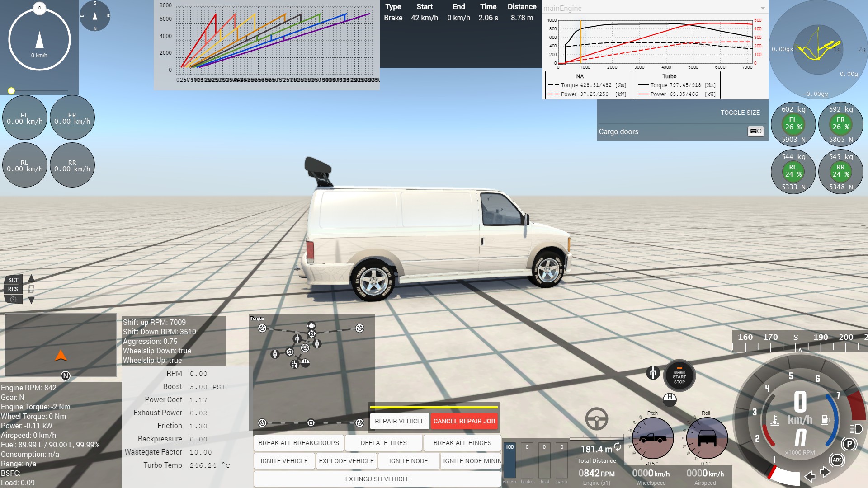Increase cruise speed with up arrow
This screenshot has height=488, width=868.
pyautogui.click(x=31, y=278)
